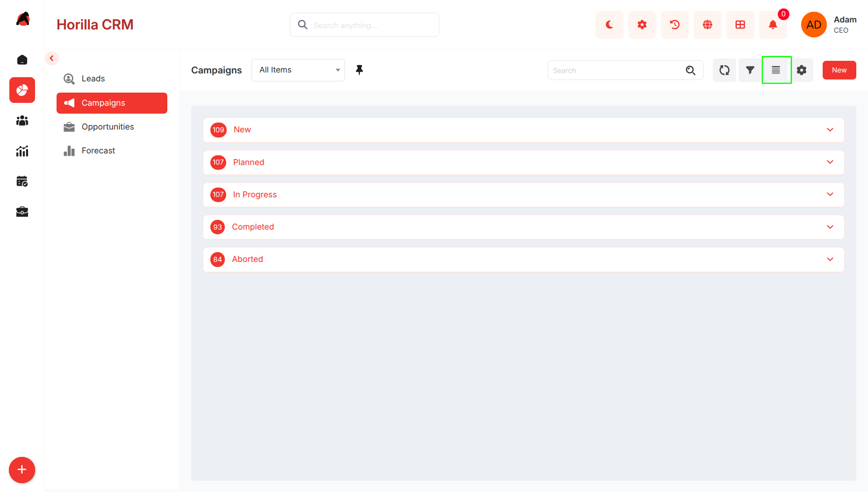Open the grid apps icon in header
The width and height of the screenshot is (868, 492).
740,25
